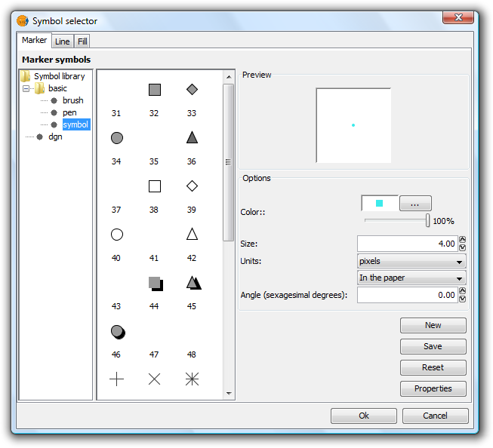Click the Reset button
493x448 pixels.
[433, 367]
